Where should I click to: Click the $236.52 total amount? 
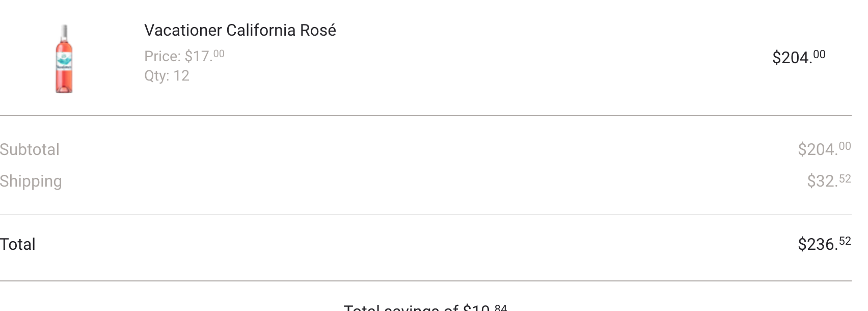(824, 244)
